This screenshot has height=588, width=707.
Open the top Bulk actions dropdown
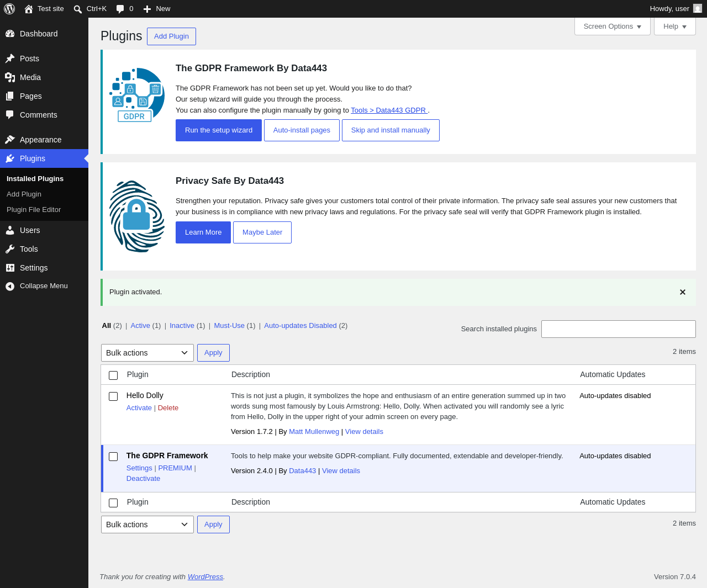coord(147,353)
